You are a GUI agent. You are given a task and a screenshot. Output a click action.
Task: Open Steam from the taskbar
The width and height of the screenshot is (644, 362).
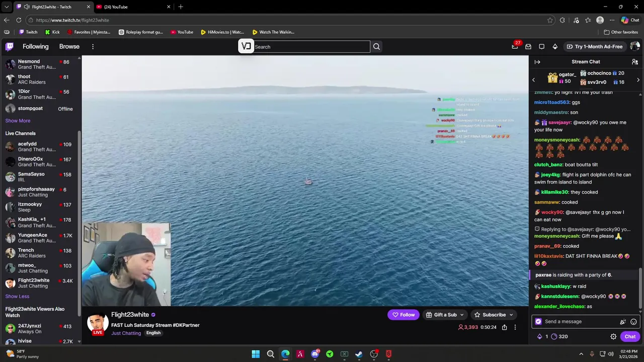[359, 354]
